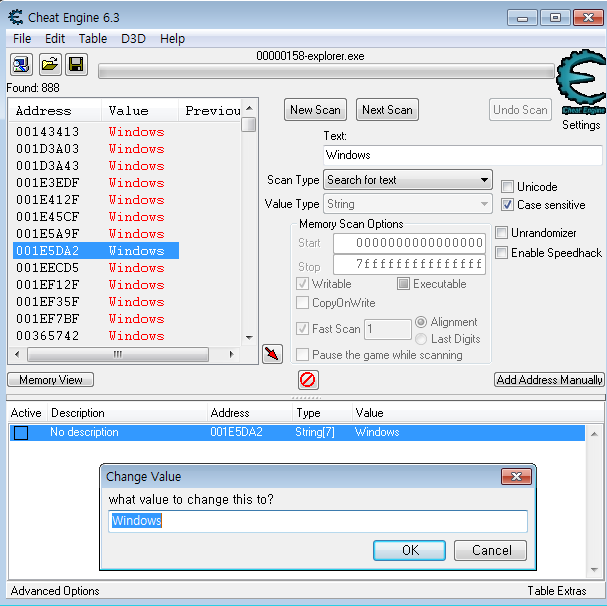Open the D3D menu

[133, 39]
